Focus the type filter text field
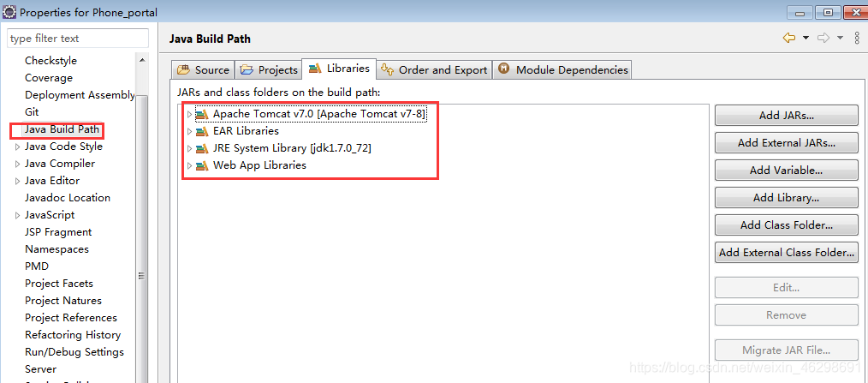The height and width of the screenshot is (383, 868). click(x=78, y=39)
